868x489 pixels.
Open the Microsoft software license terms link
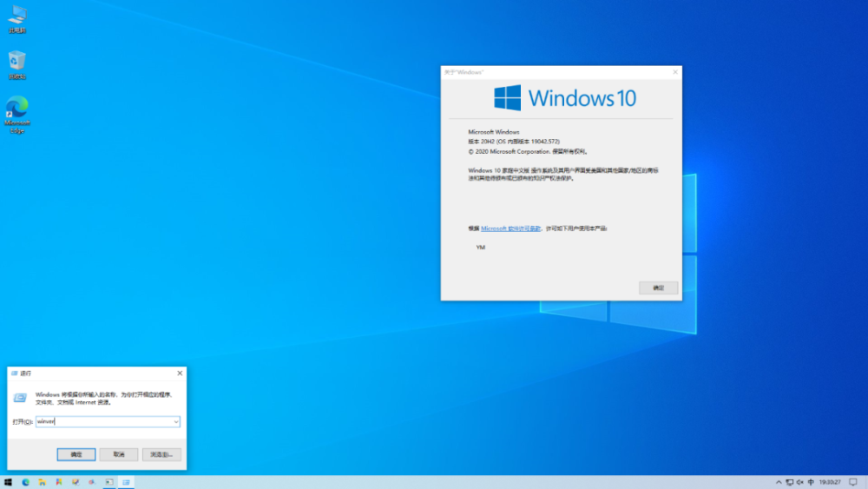pyautogui.click(x=510, y=228)
